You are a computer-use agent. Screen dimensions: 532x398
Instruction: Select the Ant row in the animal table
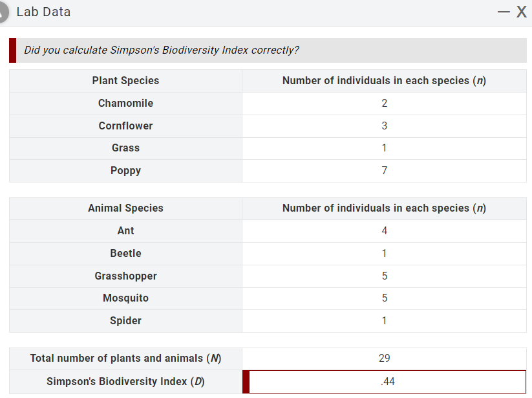pyautogui.click(x=125, y=230)
